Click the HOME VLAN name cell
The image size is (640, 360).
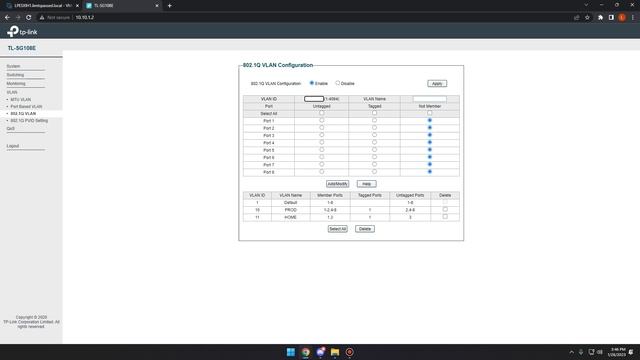point(291,217)
